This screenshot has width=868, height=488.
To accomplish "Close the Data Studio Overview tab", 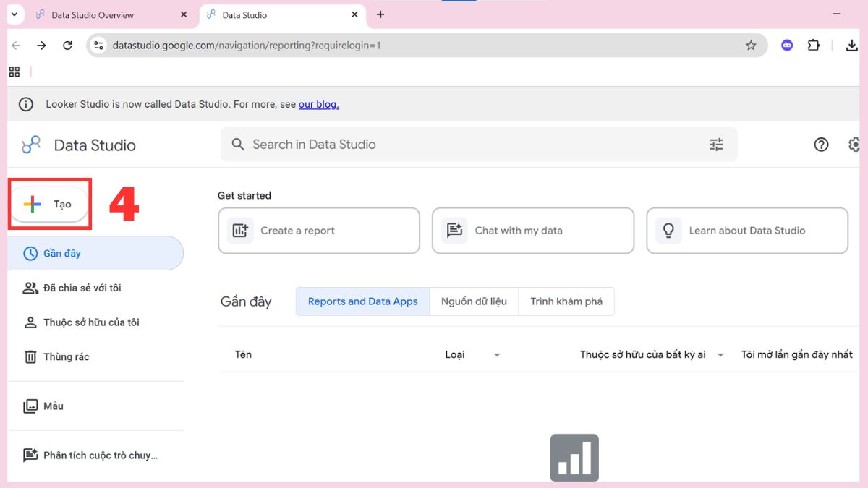I will 184,14.
